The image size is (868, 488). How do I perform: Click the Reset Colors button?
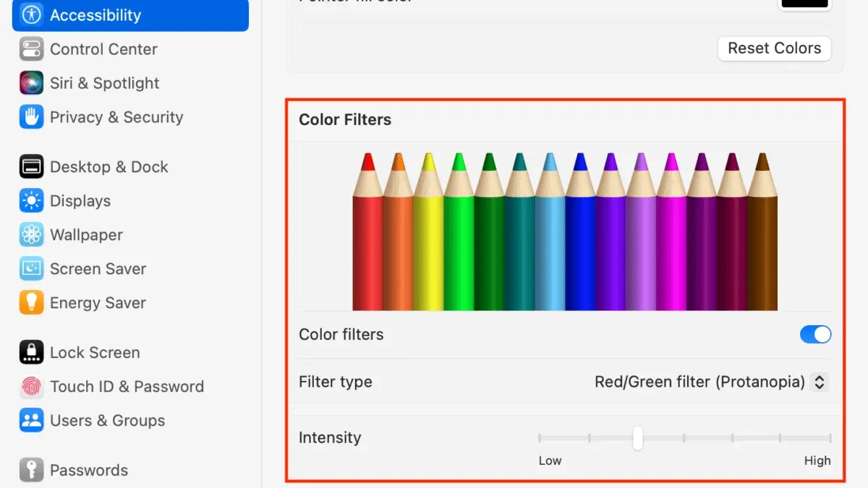775,48
